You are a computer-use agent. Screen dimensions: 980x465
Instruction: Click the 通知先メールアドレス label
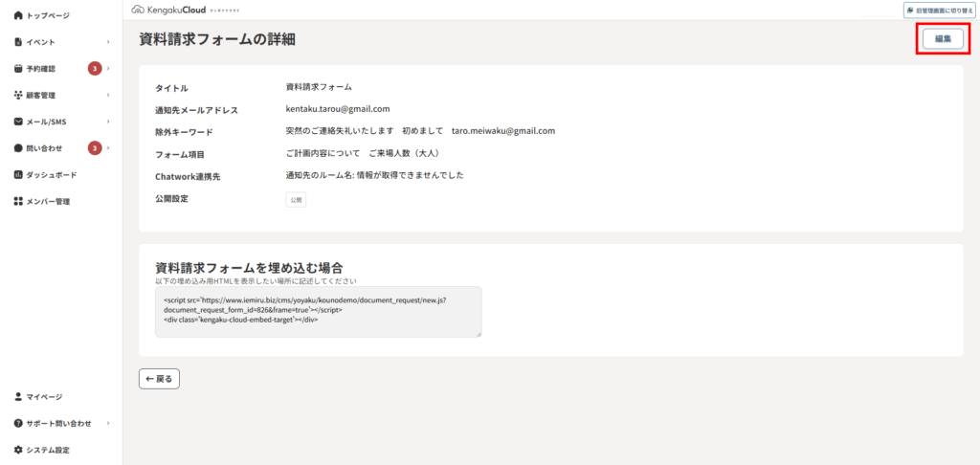[196, 110]
